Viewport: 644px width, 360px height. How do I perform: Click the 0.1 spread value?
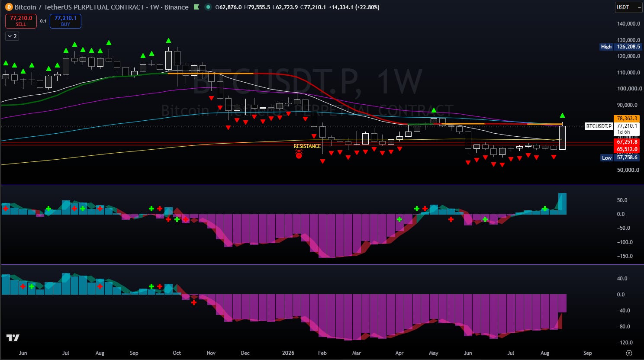[43, 21]
